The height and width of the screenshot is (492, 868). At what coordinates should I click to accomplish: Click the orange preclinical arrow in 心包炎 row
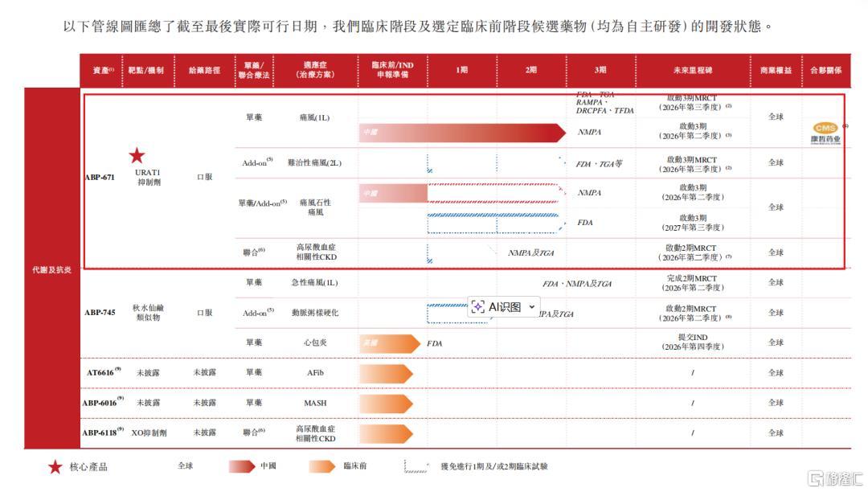(390, 344)
